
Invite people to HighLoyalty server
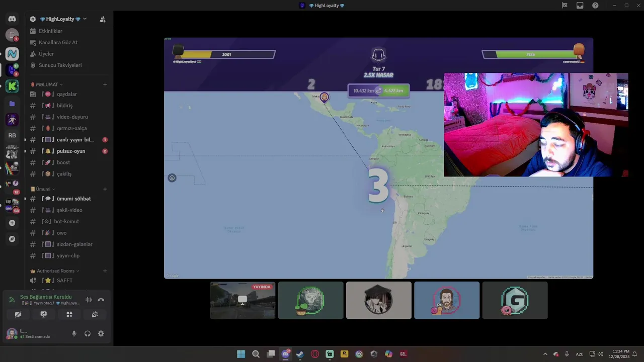[x=103, y=19]
